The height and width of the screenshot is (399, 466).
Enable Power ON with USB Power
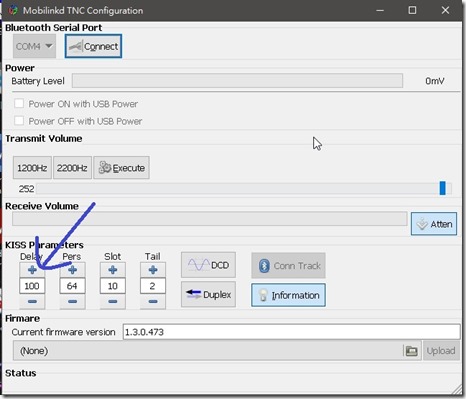pyautogui.click(x=19, y=104)
